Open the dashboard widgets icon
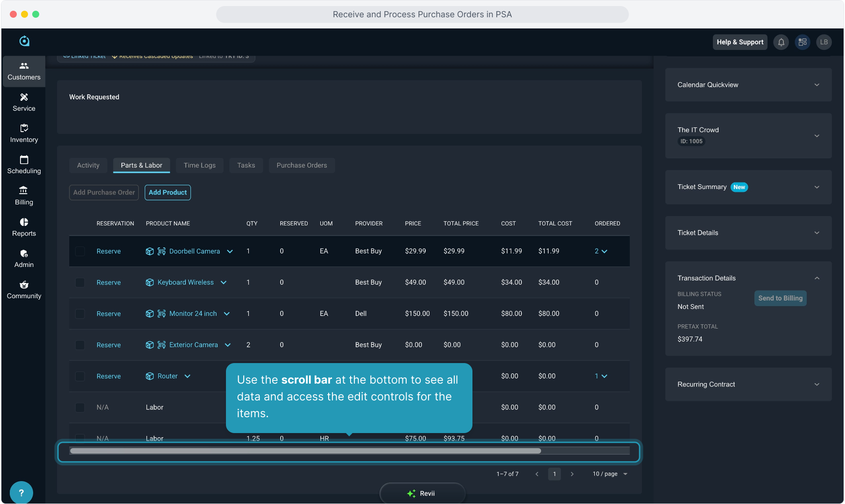The height and width of the screenshot is (504, 845). [803, 42]
